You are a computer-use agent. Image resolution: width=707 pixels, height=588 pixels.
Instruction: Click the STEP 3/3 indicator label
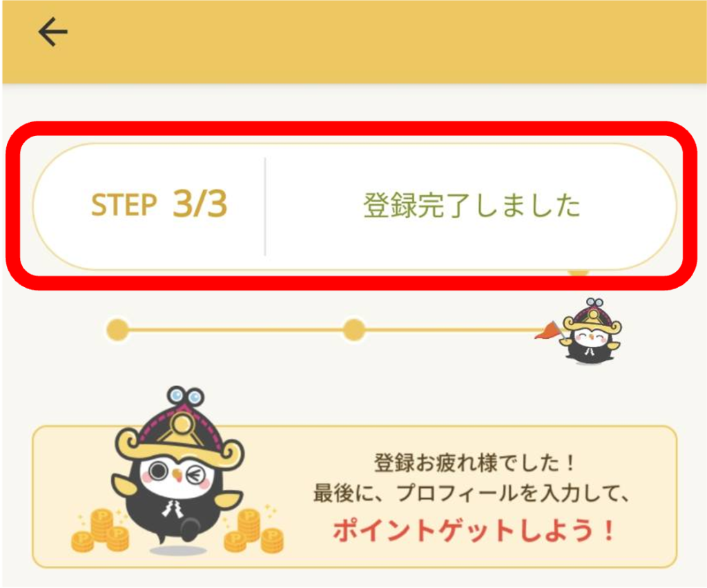click(159, 204)
